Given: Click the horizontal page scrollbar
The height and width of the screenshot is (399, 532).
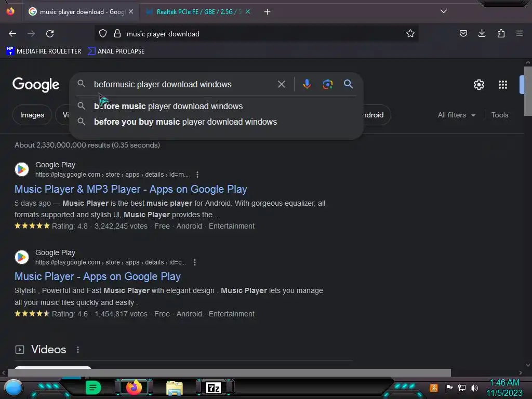Looking at the screenshot, I should (229, 373).
